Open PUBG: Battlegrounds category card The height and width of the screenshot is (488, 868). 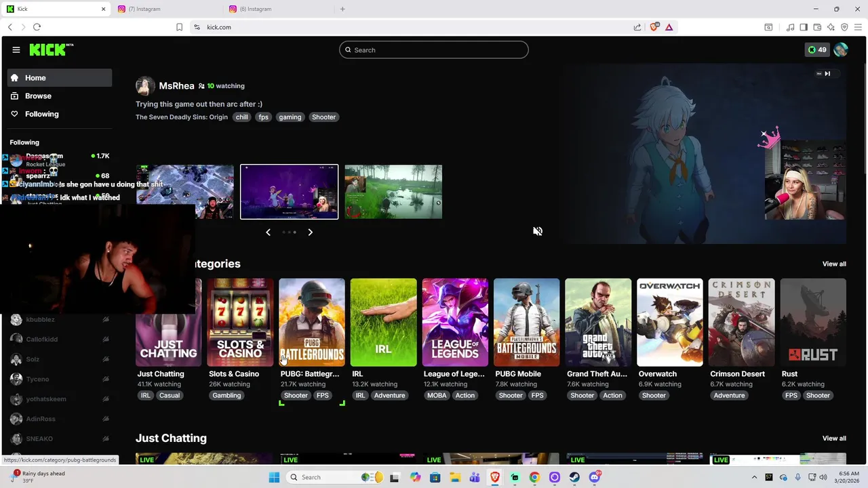click(312, 323)
